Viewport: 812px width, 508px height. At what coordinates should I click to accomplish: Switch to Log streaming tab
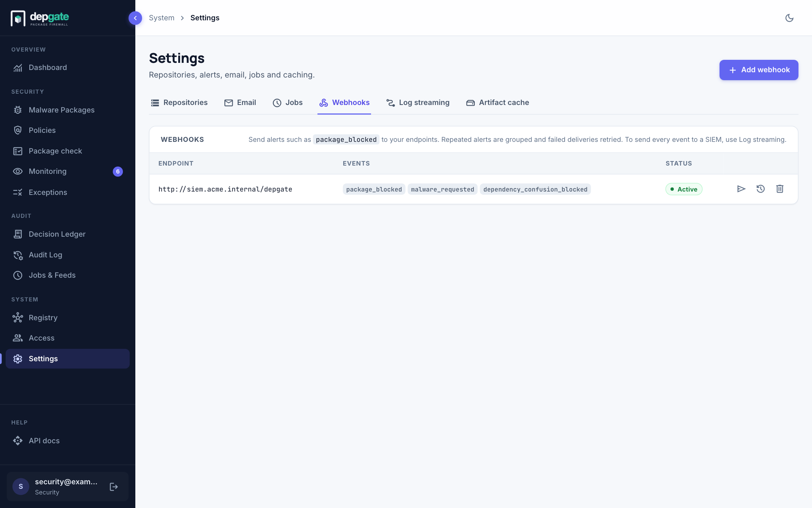418,103
